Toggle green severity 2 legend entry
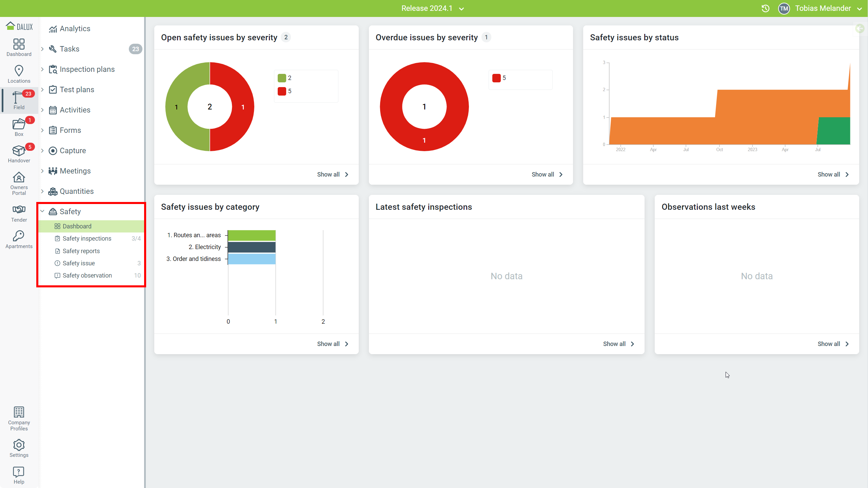 click(285, 78)
